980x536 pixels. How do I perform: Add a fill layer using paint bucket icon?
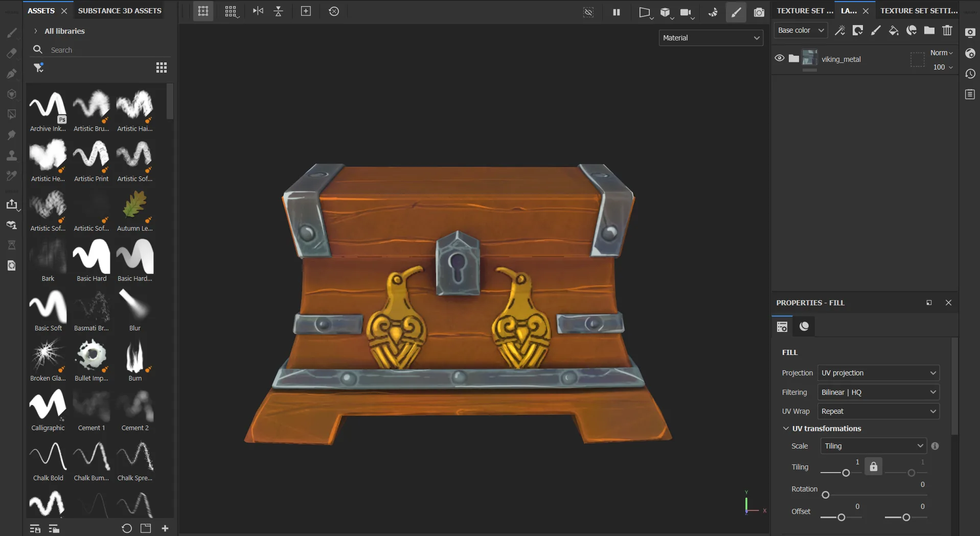tap(894, 31)
